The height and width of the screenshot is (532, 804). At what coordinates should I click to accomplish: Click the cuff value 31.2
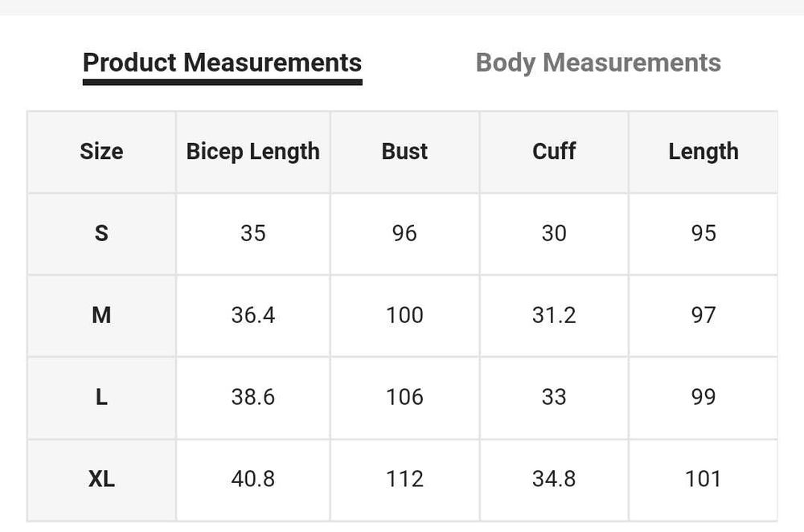tap(554, 315)
